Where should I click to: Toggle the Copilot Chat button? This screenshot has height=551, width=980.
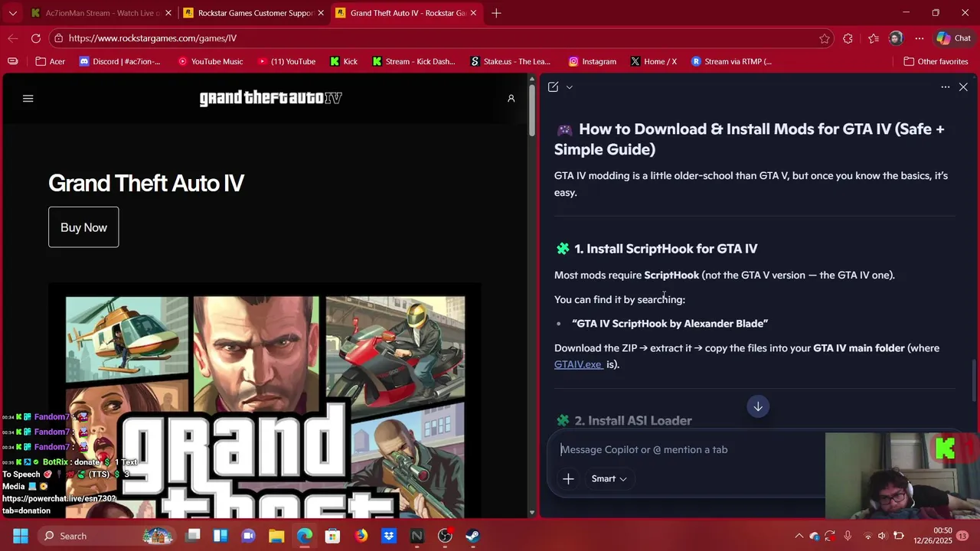(x=953, y=38)
